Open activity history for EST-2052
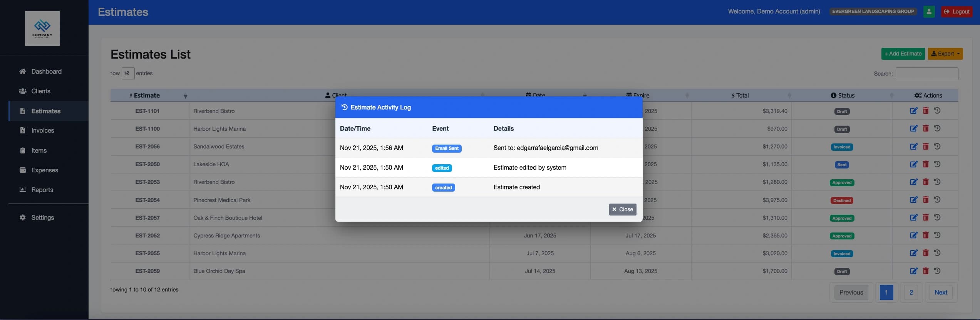980x320 pixels. 937,236
